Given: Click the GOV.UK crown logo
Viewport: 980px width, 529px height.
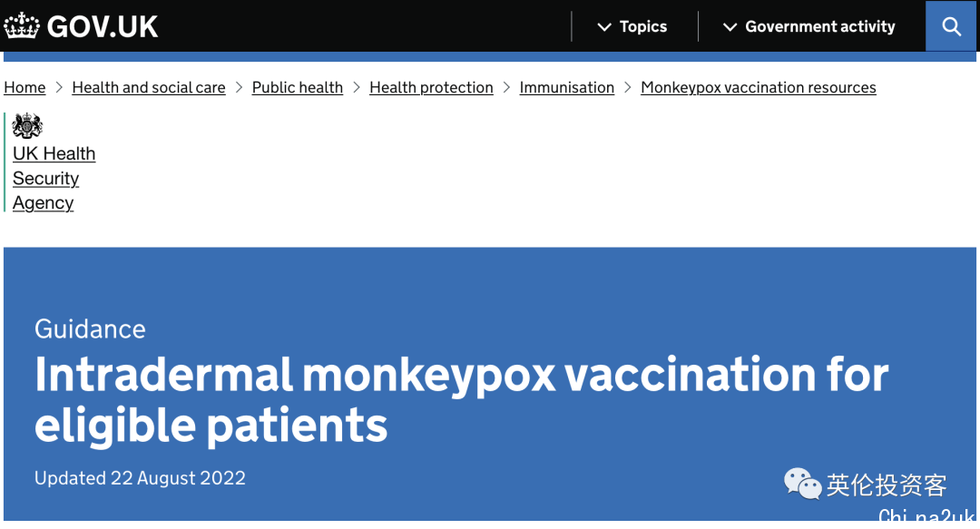Looking at the screenshot, I should point(22,25).
